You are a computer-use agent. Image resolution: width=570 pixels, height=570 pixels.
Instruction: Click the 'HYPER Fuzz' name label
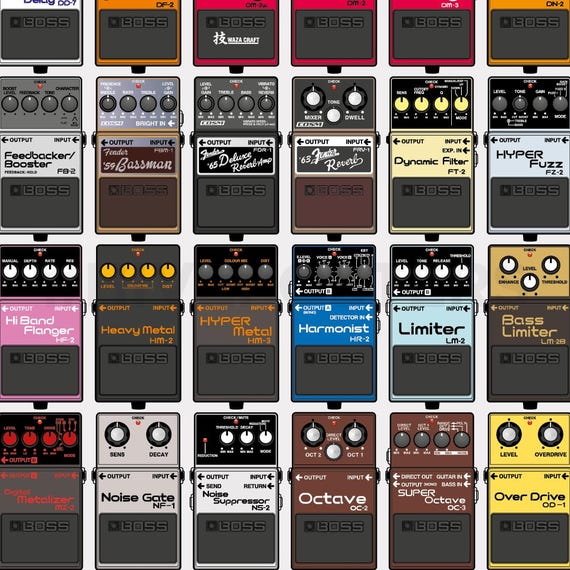tap(529, 159)
